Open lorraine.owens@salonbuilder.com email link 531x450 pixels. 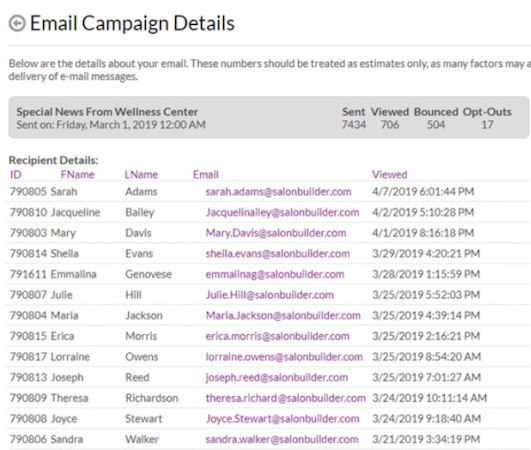point(284,357)
